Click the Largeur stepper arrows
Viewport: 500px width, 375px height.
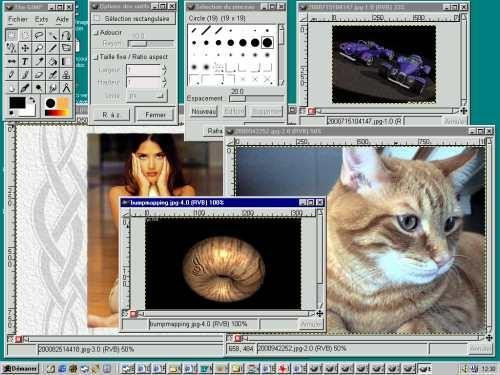164,70
